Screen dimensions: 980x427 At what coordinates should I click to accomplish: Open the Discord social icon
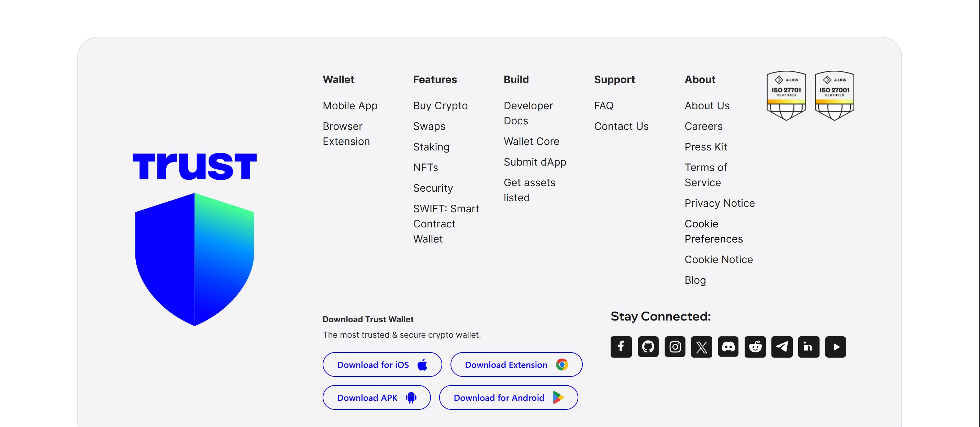coord(728,346)
